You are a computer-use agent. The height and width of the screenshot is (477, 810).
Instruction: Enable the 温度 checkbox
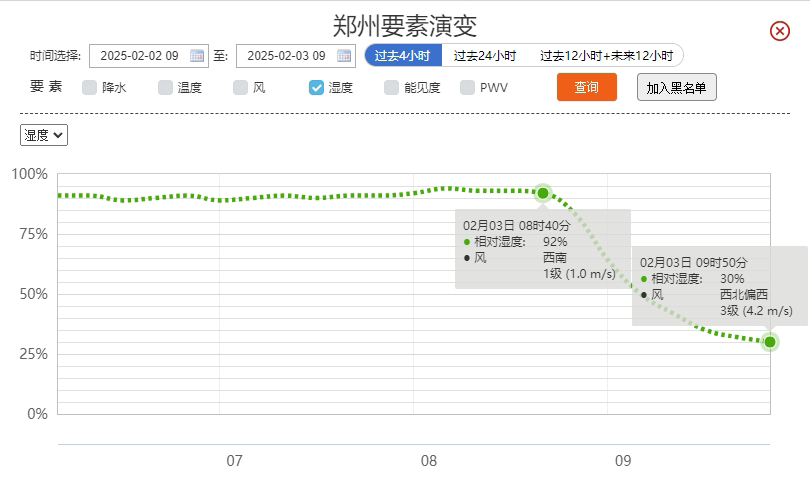(x=165, y=88)
